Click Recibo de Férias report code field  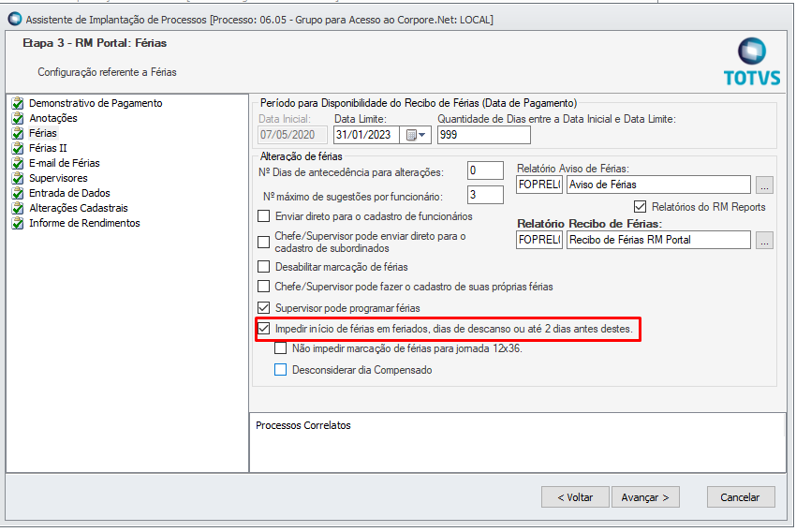(539, 240)
